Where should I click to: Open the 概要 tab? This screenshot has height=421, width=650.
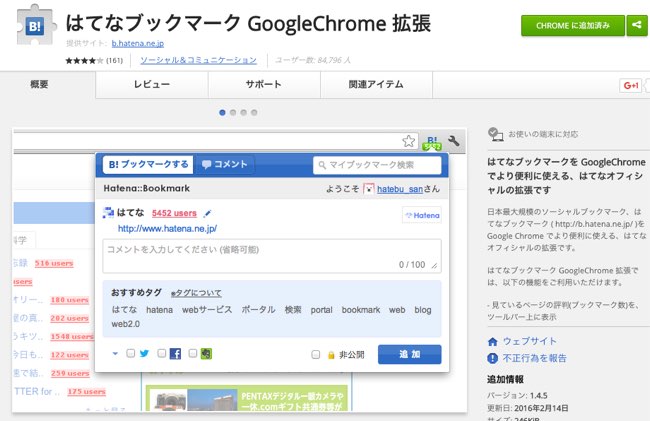(x=39, y=85)
